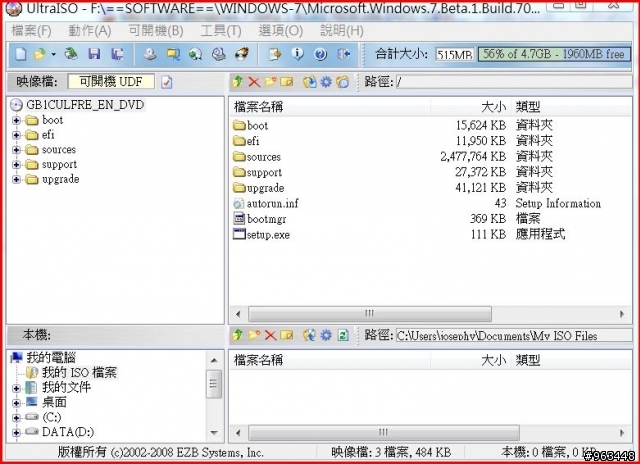
Task: Go up one folder in local pane toolbar
Action: [238, 335]
